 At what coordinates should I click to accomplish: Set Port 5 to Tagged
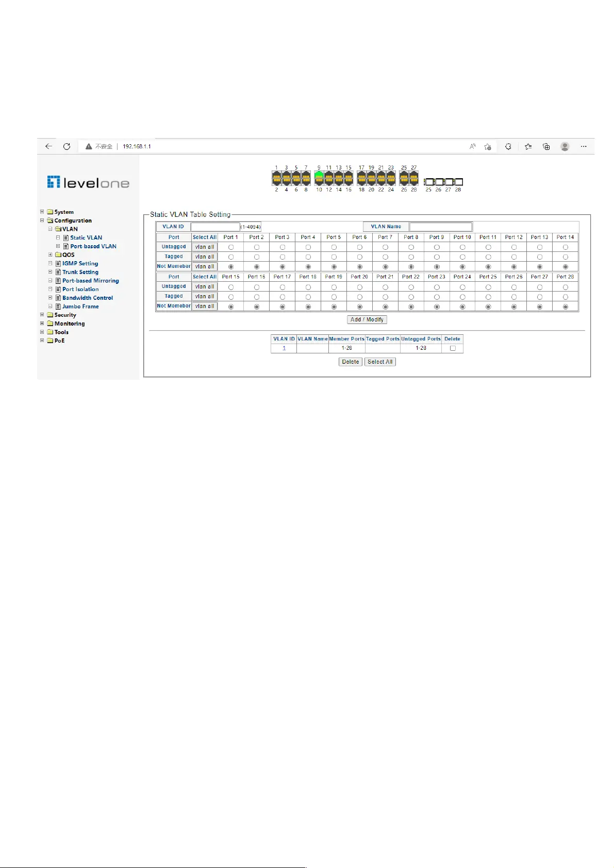click(x=334, y=257)
